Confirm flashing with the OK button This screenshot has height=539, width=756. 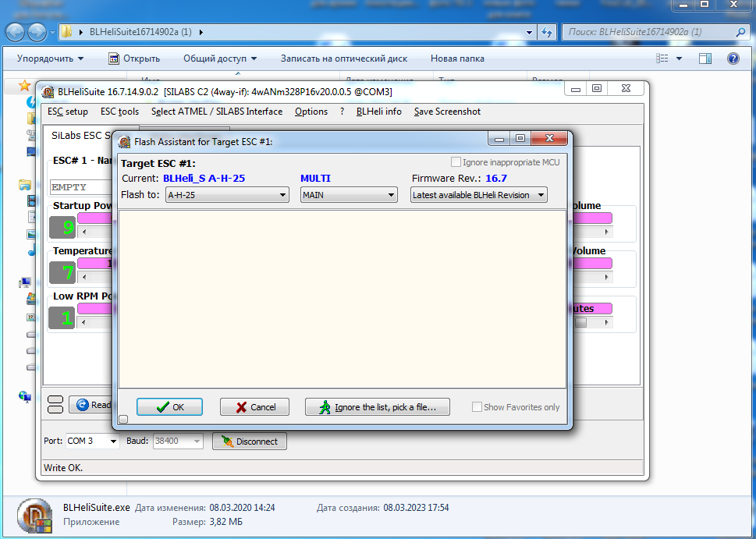click(169, 407)
